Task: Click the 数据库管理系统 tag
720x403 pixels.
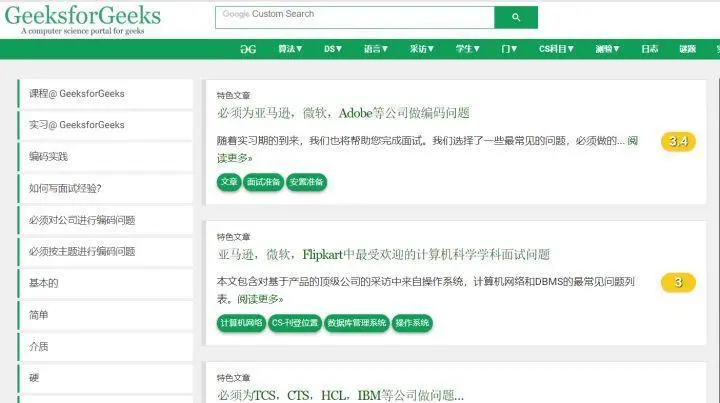Action: point(357,323)
